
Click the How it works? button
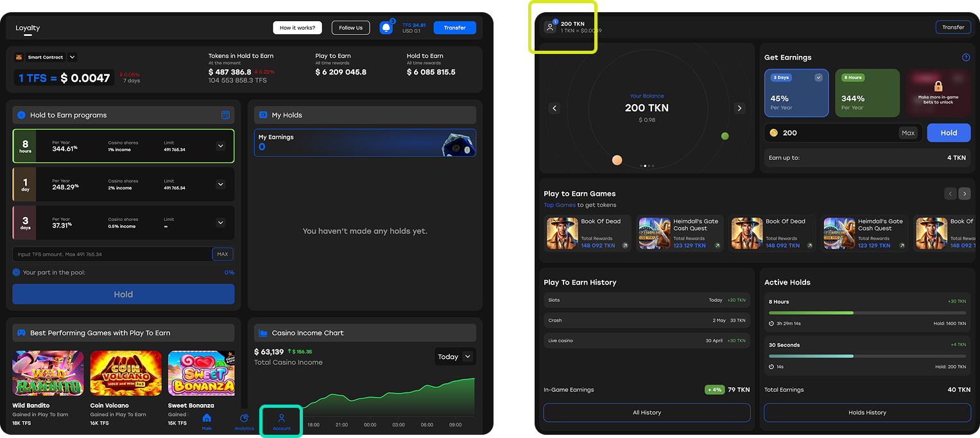pyautogui.click(x=297, y=28)
